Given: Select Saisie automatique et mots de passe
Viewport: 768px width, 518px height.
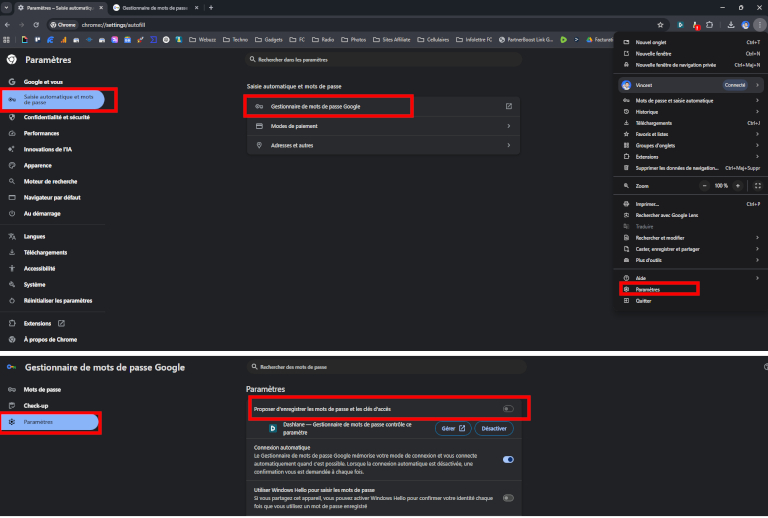Looking at the screenshot, I should pos(53,99).
